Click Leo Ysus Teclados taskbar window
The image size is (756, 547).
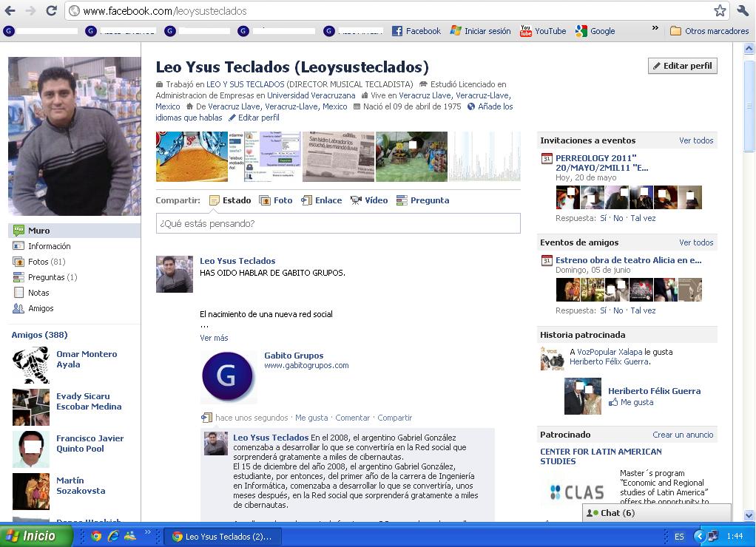point(222,537)
